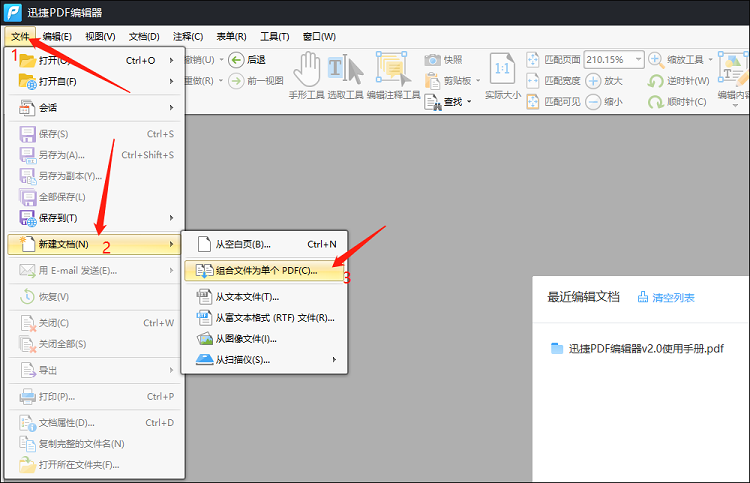Screen dimensions: 750x483
Task: Select the Zoom tool magnifier (缩放工具)
Action: point(656,60)
